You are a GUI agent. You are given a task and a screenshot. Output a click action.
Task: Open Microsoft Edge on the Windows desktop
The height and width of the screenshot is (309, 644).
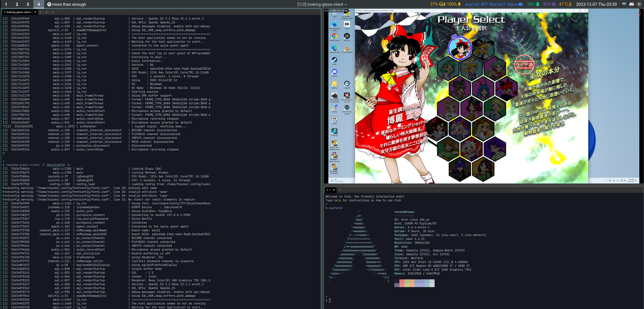point(334,48)
